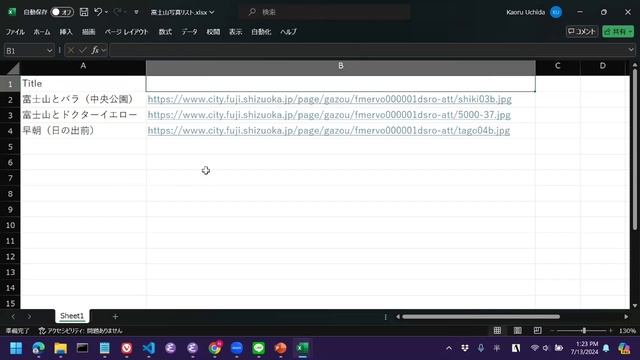Open the 表示 ribbon tab
Screen dimensions: 640x360
236,32
